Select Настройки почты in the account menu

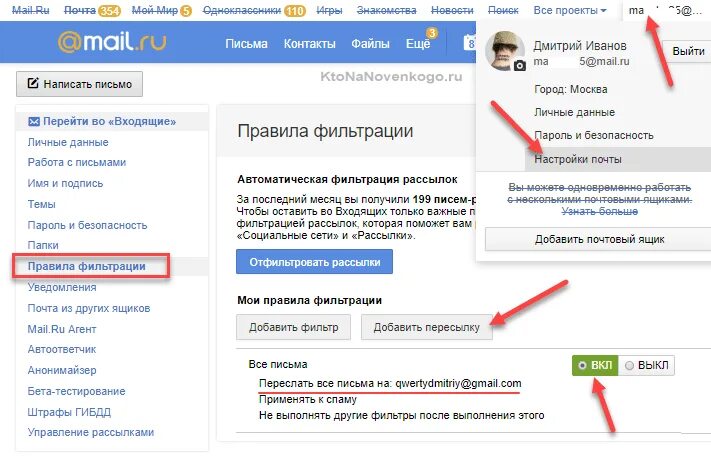pos(578,159)
